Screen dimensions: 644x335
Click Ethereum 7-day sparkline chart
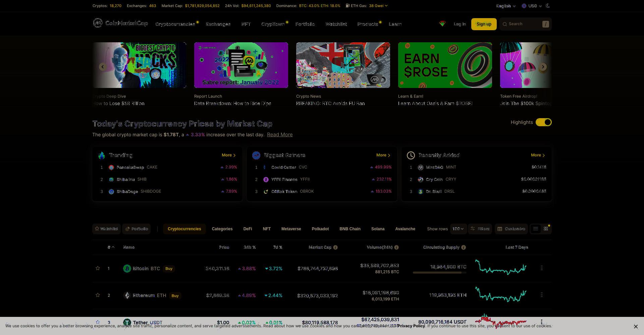pyautogui.click(x=501, y=294)
